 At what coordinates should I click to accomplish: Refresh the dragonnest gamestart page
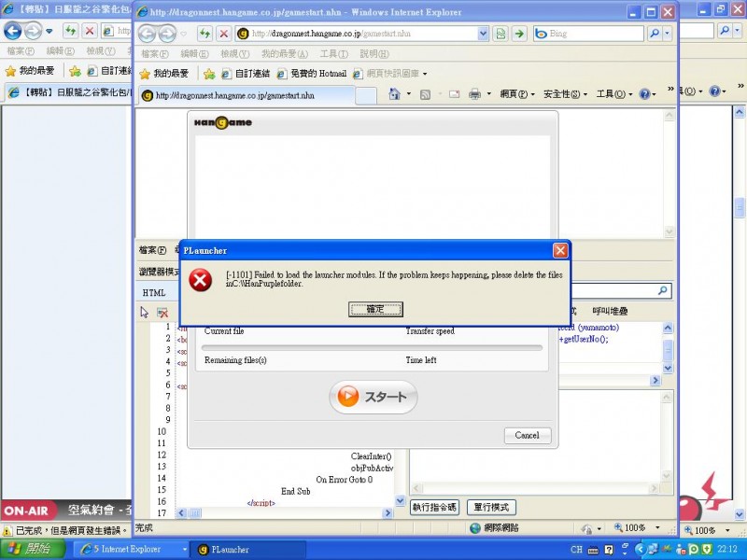(204, 34)
